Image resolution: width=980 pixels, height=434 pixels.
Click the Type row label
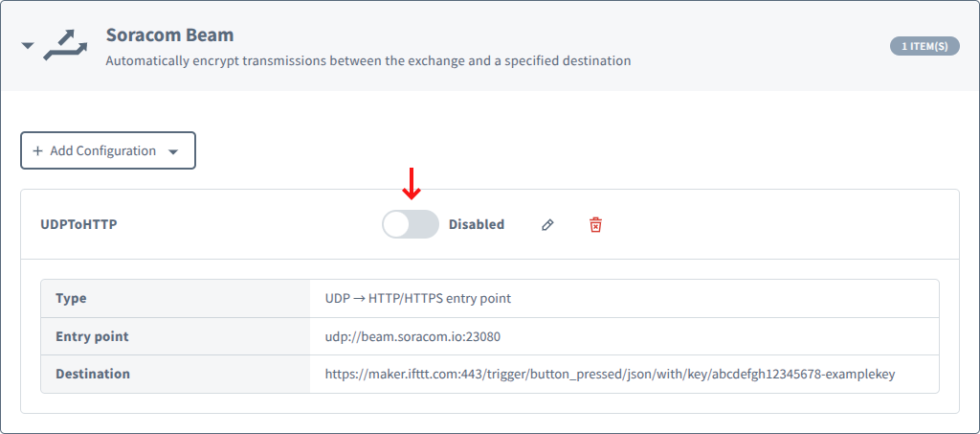(71, 298)
